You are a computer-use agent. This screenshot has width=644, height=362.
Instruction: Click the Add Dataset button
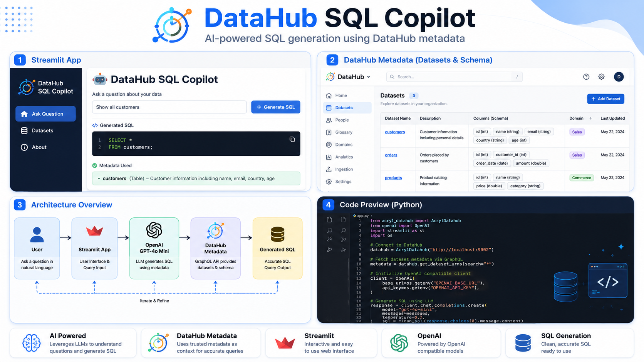(x=606, y=99)
